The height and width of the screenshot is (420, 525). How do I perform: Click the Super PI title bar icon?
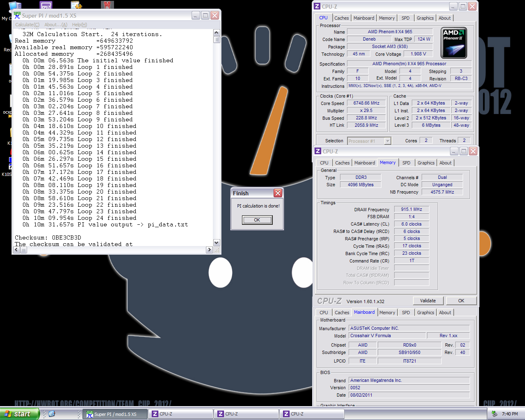(17, 15)
